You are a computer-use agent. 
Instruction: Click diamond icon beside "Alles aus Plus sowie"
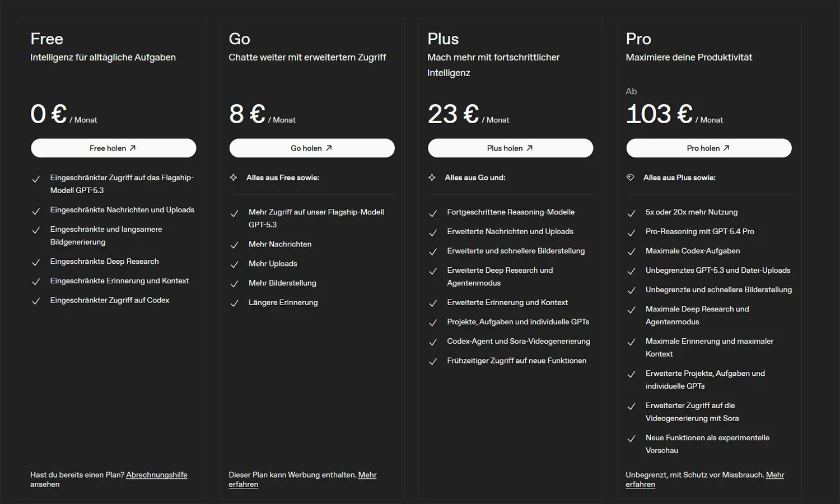[631, 178]
